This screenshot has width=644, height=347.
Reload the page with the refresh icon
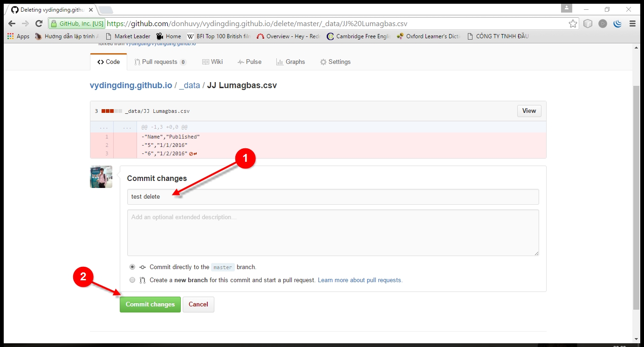click(39, 23)
